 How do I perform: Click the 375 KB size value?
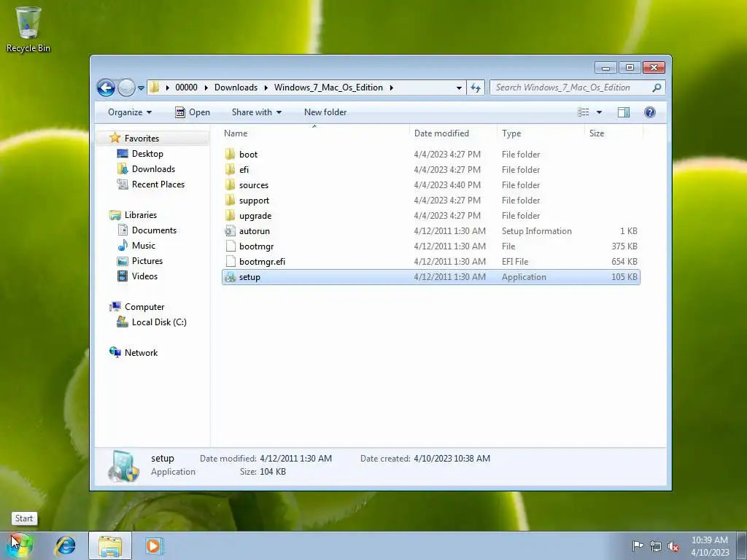(x=624, y=246)
